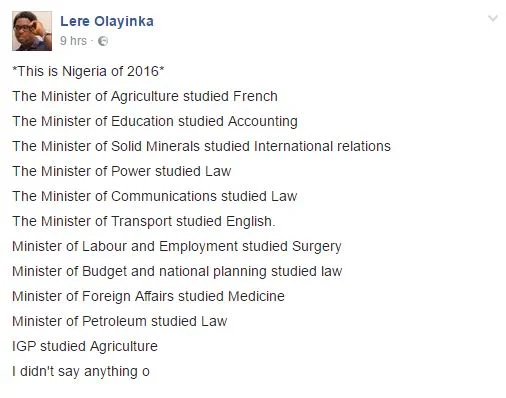Select the Foreign Affairs studied Medicine line

coord(148,296)
